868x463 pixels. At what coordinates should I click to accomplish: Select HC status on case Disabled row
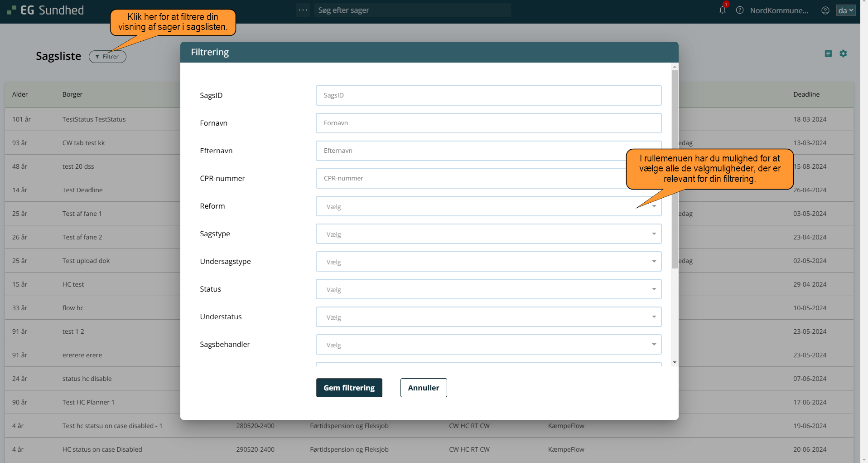pos(429,449)
